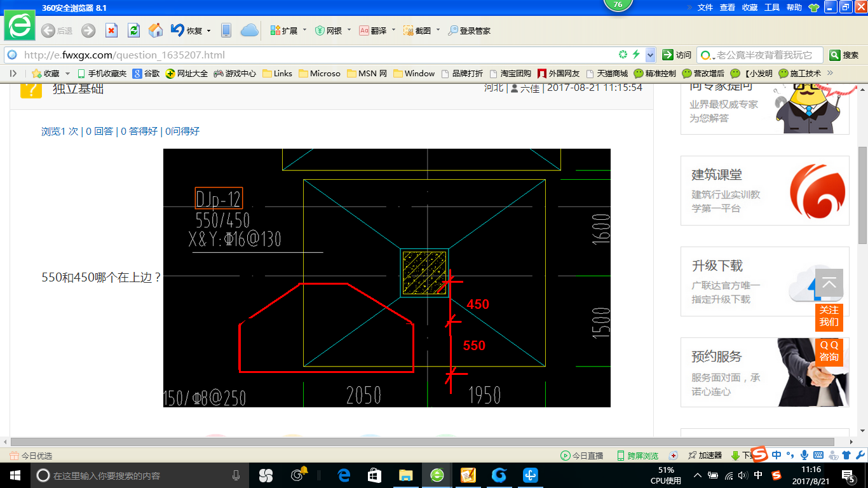Open the 收藏 menu in title bar
Image resolution: width=868 pixels, height=488 pixels.
(x=750, y=8)
